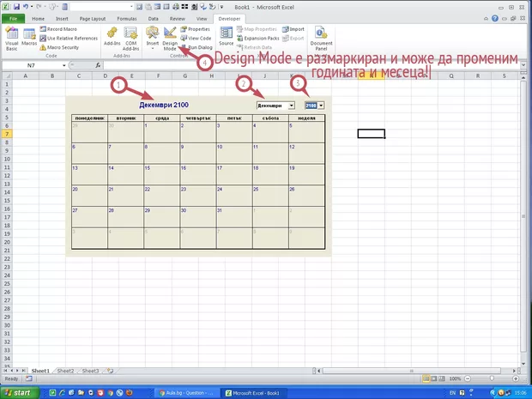Switch to the Data tab
Viewport: 532px width, 399px height.
(153, 19)
